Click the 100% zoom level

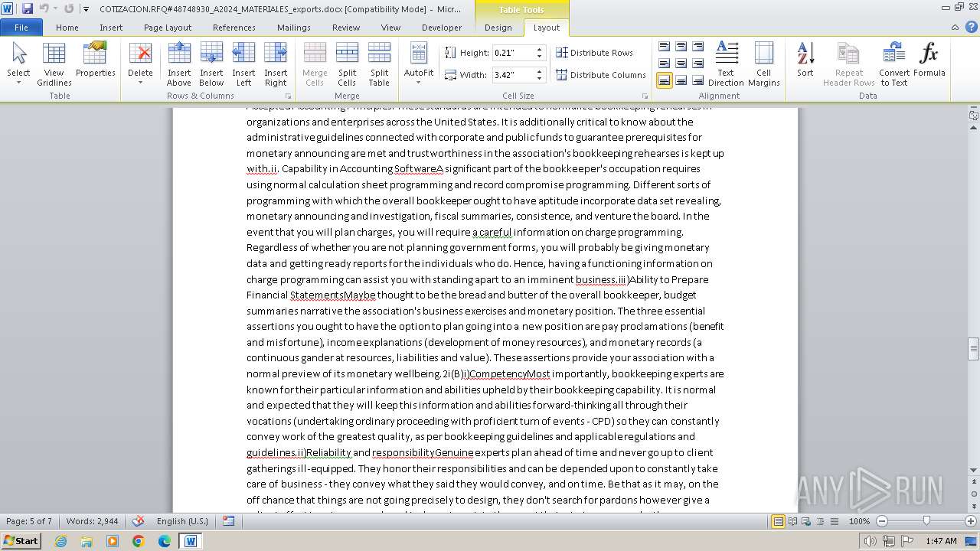pyautogui.click(x=859, y=521)
